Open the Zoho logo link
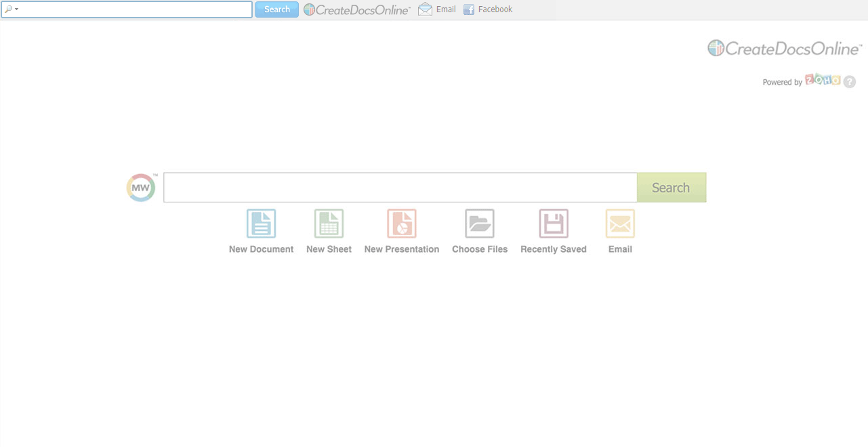Image resolution: width=868 pixels, height=447 pixels. 823,80
